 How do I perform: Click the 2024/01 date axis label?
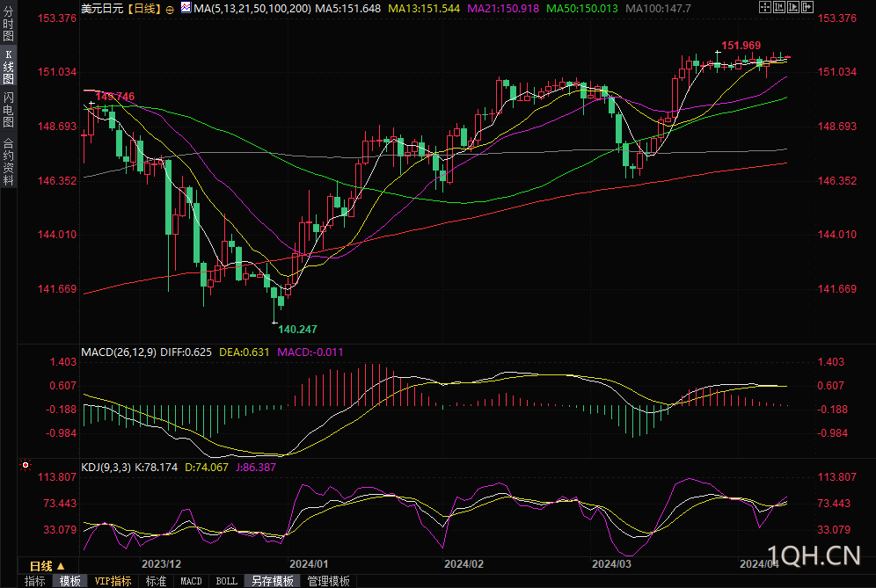[x=309, y=564]
